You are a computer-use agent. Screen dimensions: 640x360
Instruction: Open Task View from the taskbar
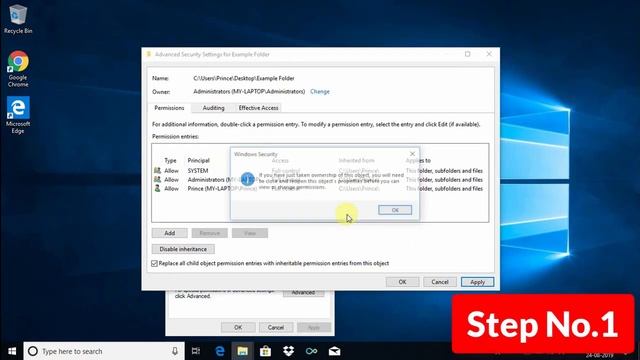click(x=196, y=351)
